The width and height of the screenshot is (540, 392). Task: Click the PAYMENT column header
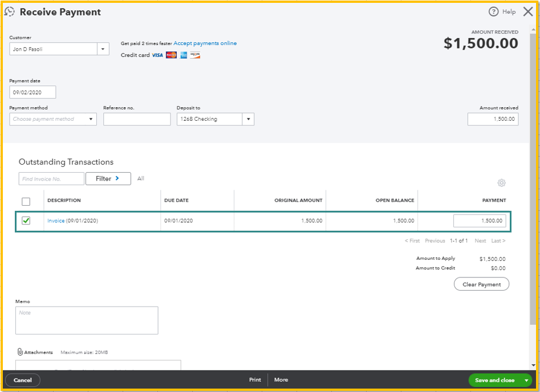[494, 201]
